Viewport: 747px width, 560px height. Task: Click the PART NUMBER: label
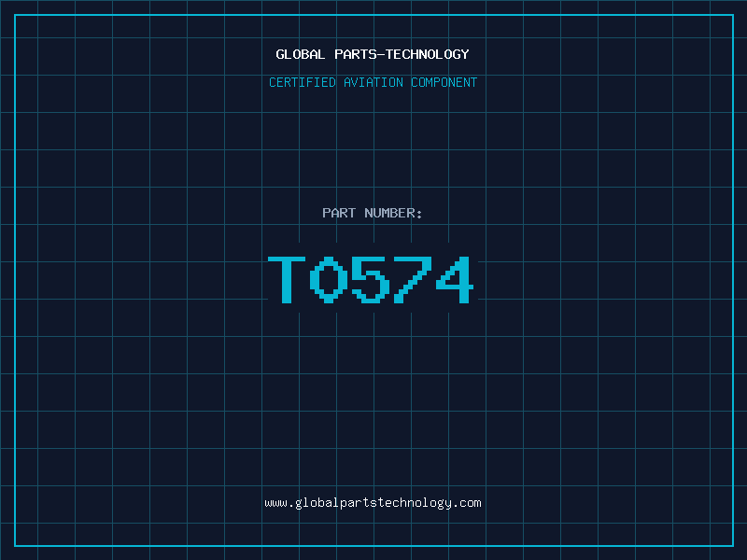point(373,213)
